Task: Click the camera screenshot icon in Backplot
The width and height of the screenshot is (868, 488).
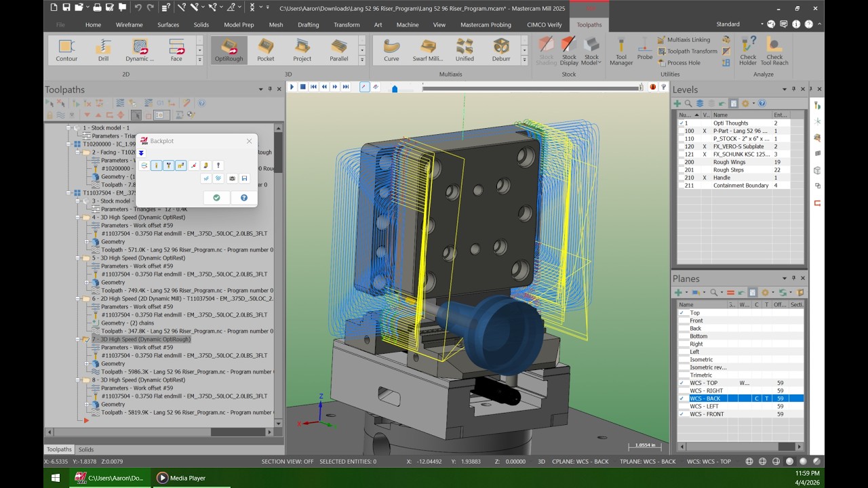Action: pos(232,178)
